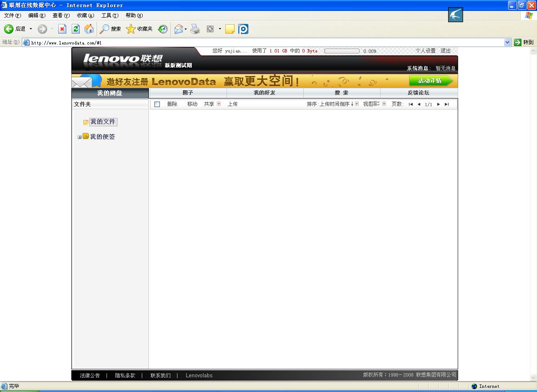537x392 pixels.
Task: Switch to the 我的网盘 tab
Action: [x=110, y=93]
